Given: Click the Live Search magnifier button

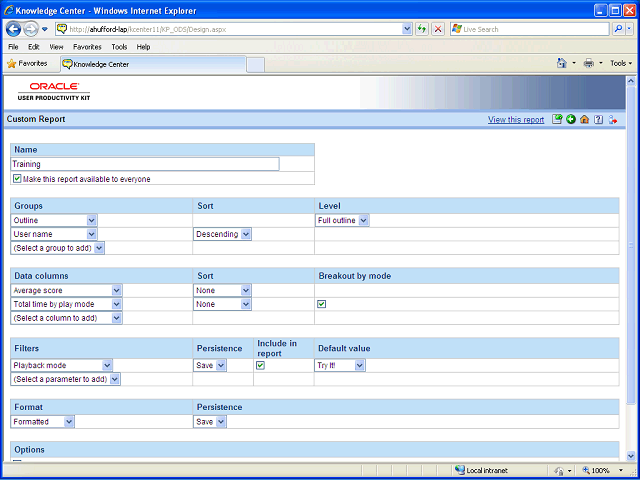Looking at the screenshot, I should pos(618,29).
